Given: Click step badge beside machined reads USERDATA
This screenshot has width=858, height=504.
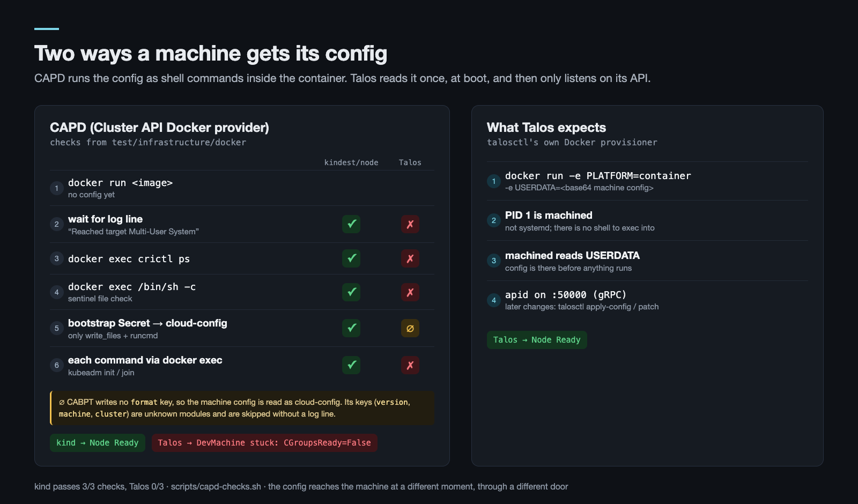Looking at the screenshot, I should pyautogui.click(x=494, y=261).
